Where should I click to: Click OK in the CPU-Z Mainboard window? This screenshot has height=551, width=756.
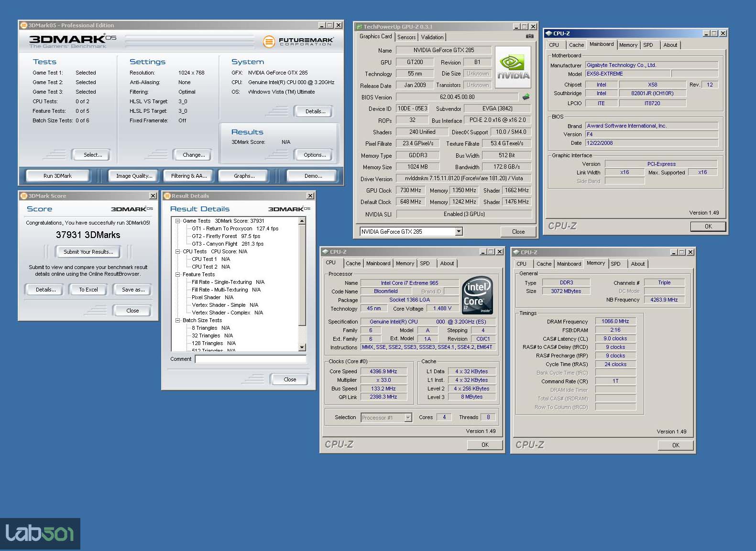click(x=708, y=227)
